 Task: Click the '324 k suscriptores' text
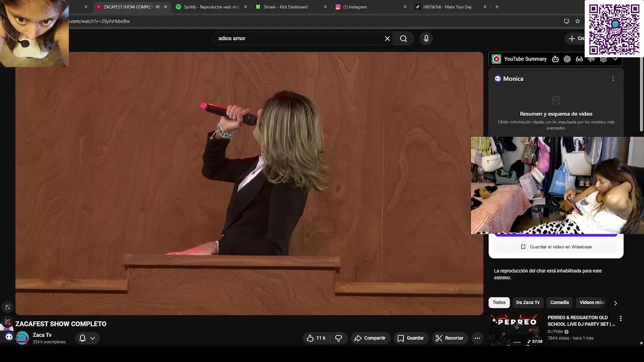point(49,342)
